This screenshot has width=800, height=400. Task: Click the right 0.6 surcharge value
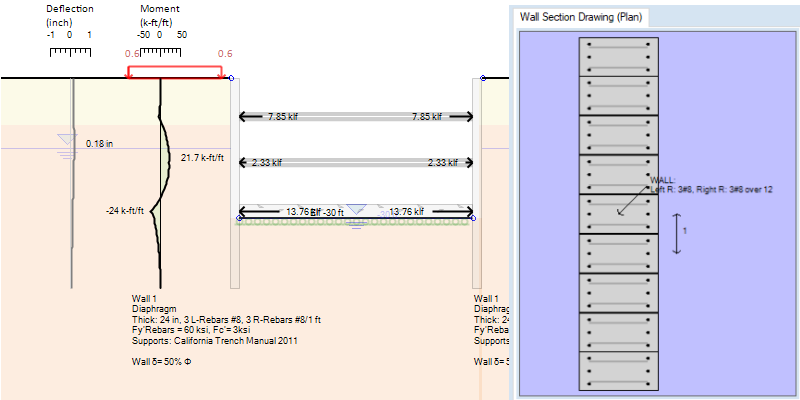tap(225, 54)
